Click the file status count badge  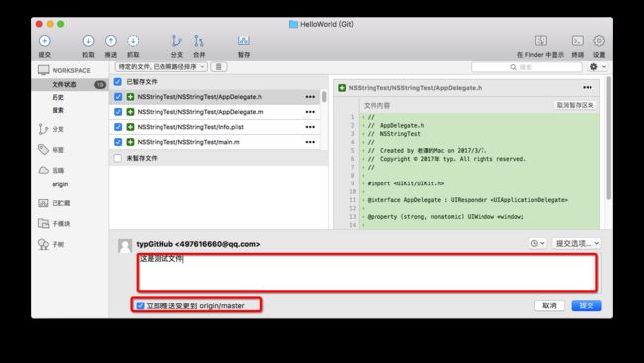(x=100, y=84)
